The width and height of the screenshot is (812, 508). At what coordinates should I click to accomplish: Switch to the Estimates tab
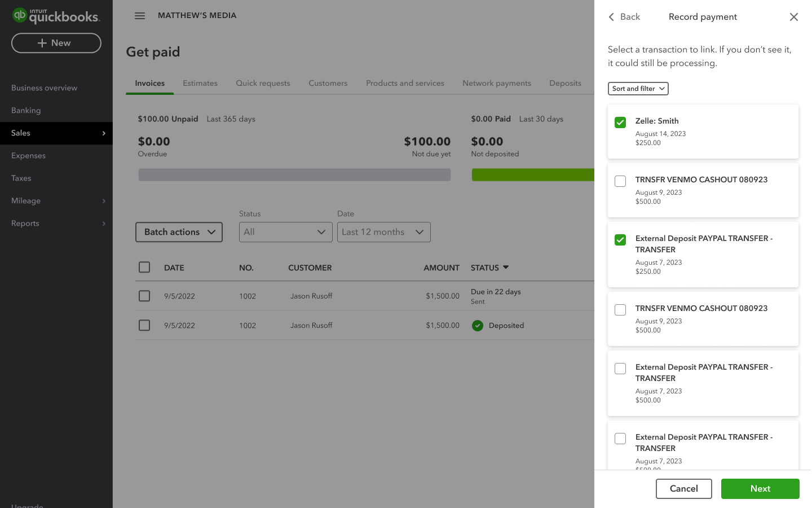click(200, 83)
